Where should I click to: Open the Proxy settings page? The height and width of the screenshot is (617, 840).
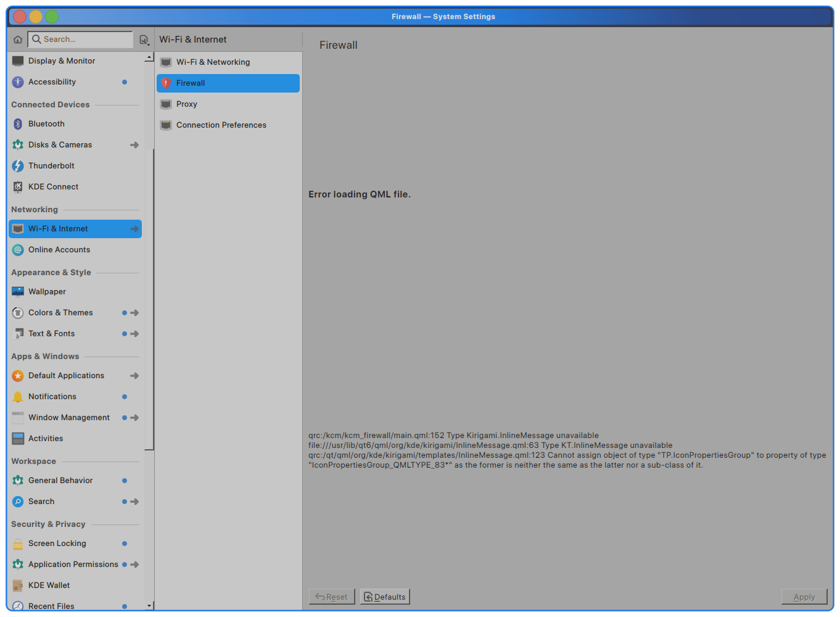[228, 104]
